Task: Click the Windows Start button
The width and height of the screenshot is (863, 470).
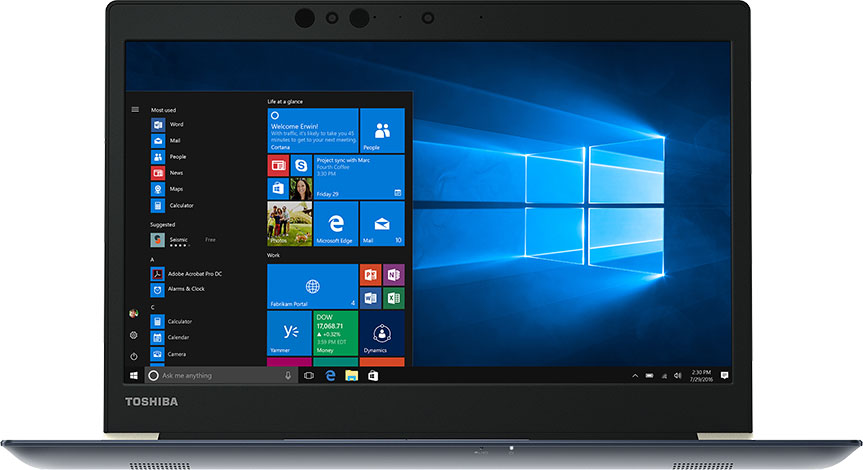Action: [x=134, y=375]
